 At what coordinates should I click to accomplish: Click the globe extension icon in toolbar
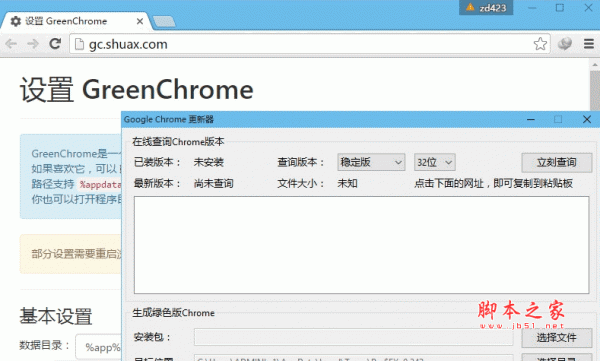tap(565, 44)
